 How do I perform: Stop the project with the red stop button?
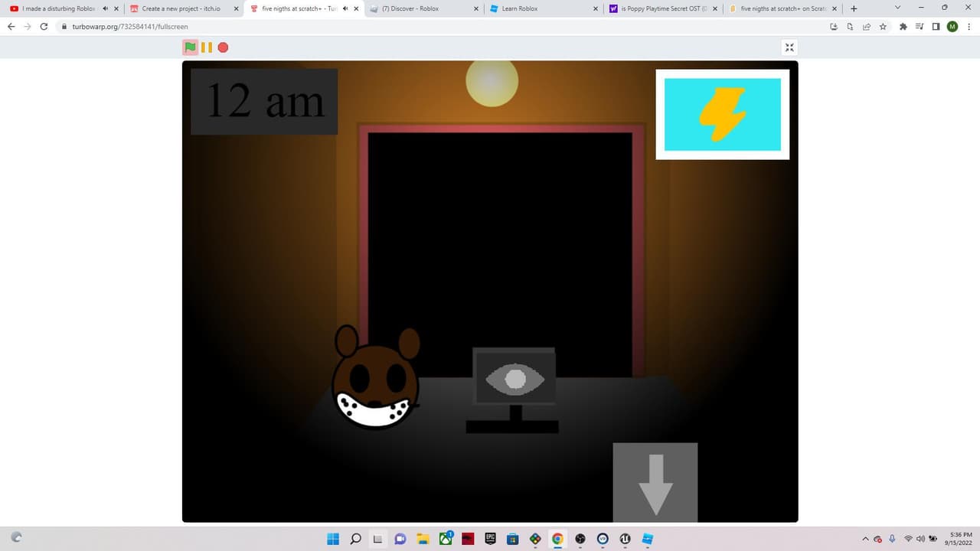(223, 47)
